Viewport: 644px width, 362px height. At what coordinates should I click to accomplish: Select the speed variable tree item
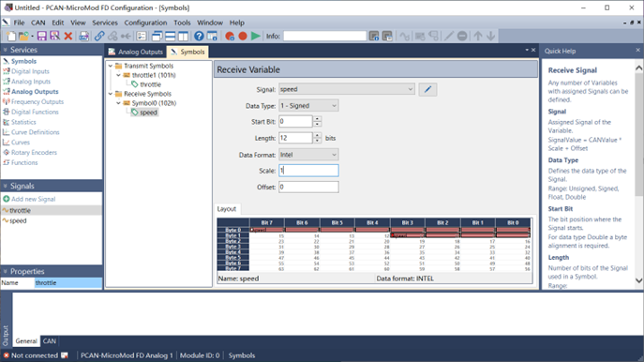(148, 113)
